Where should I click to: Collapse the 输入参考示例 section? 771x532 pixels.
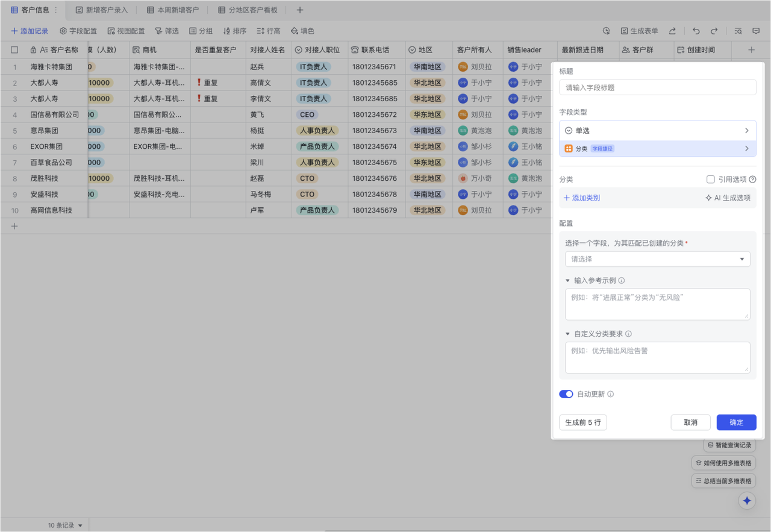coord(567,281)
